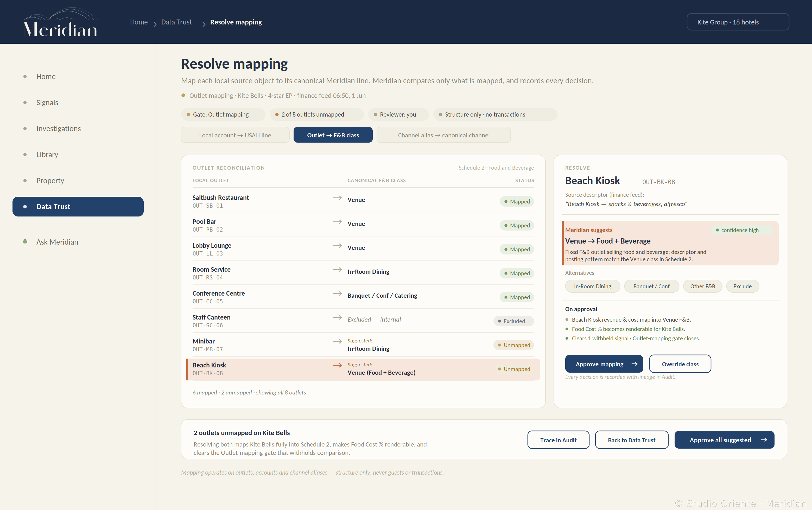This screenshot has width=812, height=510.
Task: Select the Room Service outlet row
Action: click(x=363, y=273)
